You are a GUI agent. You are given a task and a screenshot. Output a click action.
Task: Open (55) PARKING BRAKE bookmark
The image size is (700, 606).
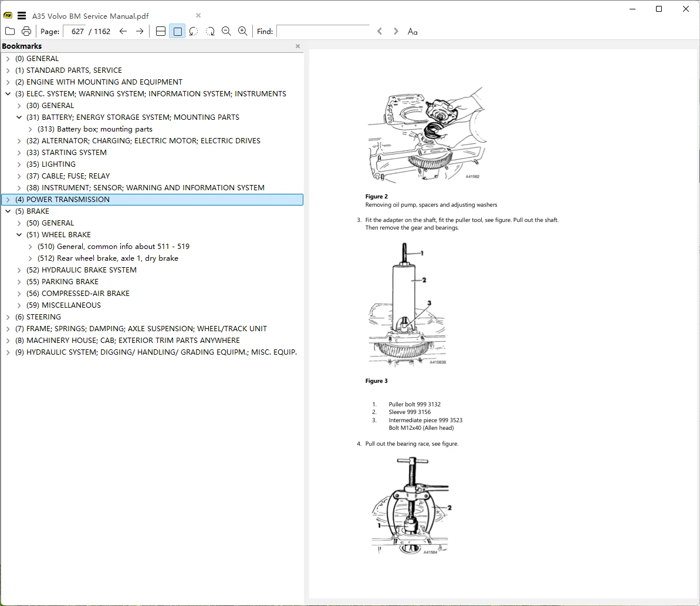(x=63, y=281)
